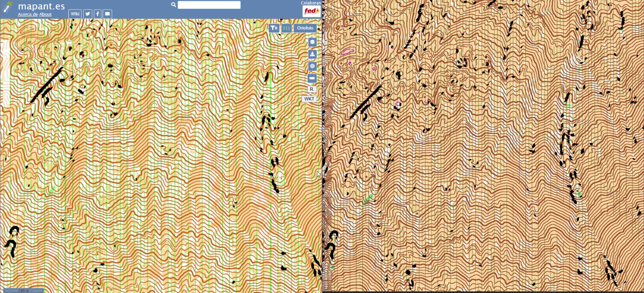
Task: Toggle the green vertical lines overlay
Action: pyautogui.click(x=286, y=28)
